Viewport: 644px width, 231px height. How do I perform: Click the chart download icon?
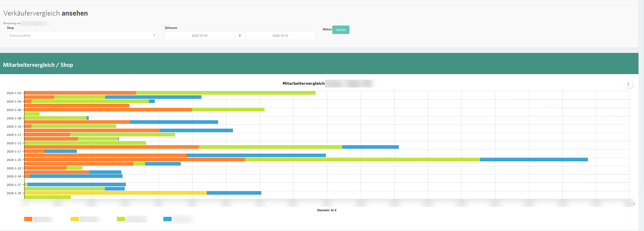628,84
